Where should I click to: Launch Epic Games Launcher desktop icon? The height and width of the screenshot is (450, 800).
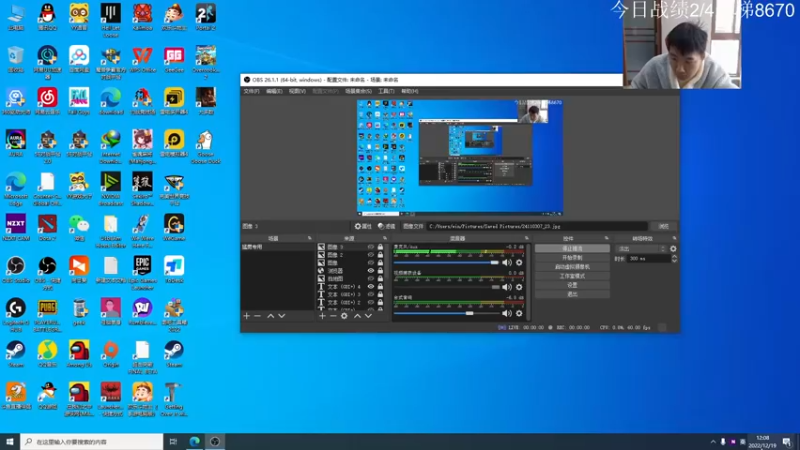(x=142, y=273)
